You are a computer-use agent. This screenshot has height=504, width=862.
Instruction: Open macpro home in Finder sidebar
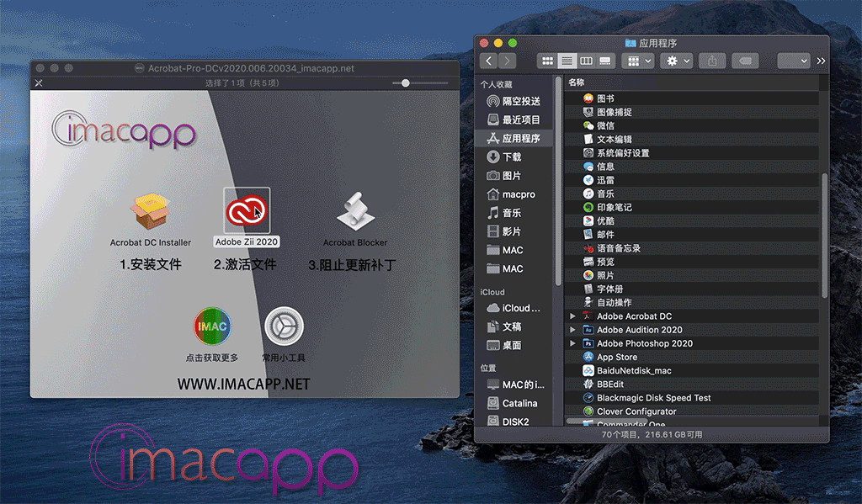514,194
